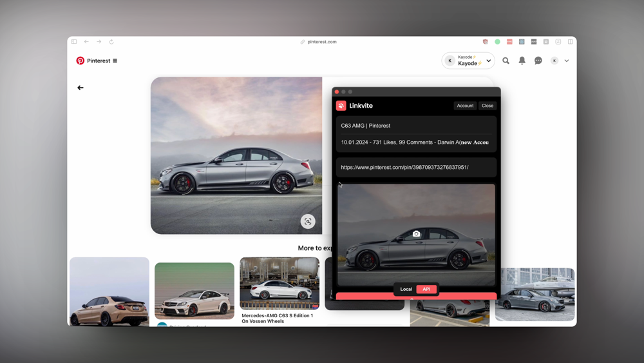Image resolution: width=644 pixels, height=363 pixels.
Task: Expand the accounts chevron beside profile avatar
Action: 566,61
